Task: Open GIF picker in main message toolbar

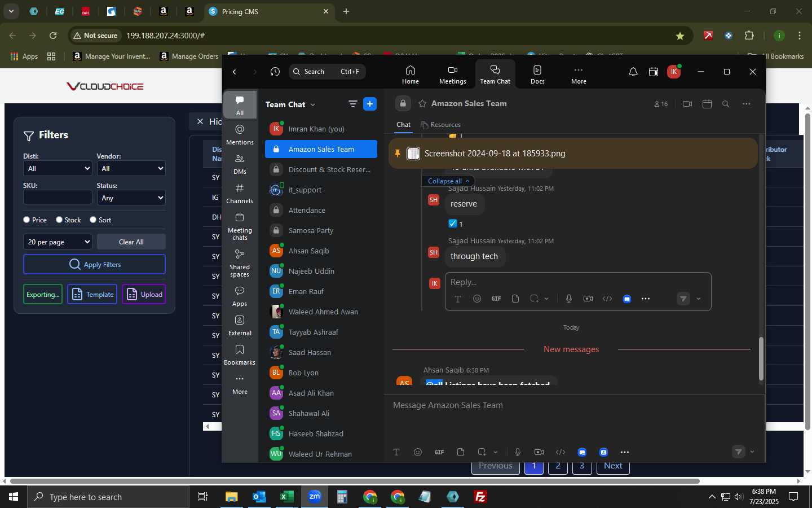Action: click(x=439, y=452)
